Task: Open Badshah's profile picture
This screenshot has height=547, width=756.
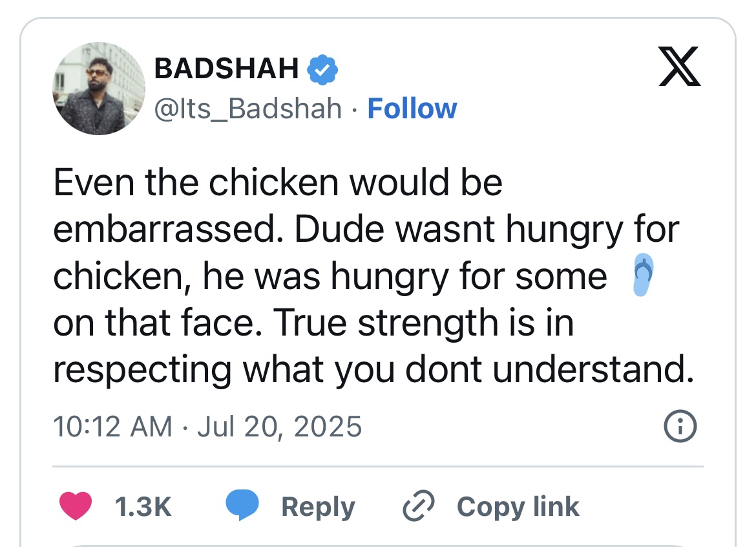Action: point(98,89)
